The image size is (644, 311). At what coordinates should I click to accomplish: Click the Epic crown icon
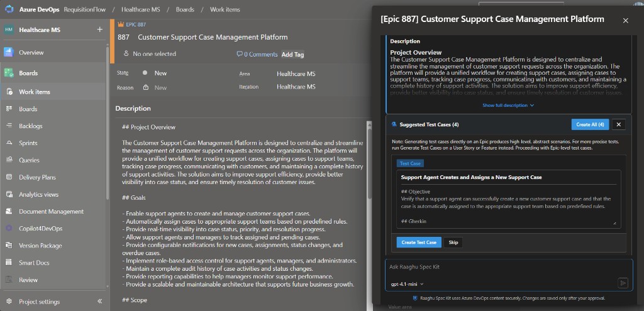[x=121, y=25]
